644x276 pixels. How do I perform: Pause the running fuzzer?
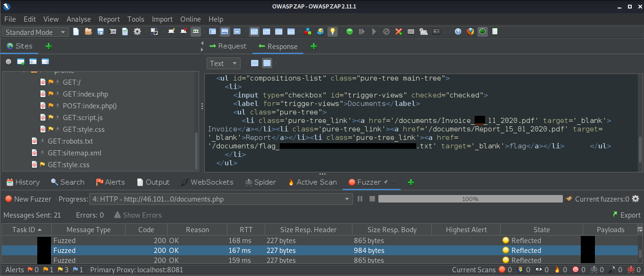pos(360,199)
